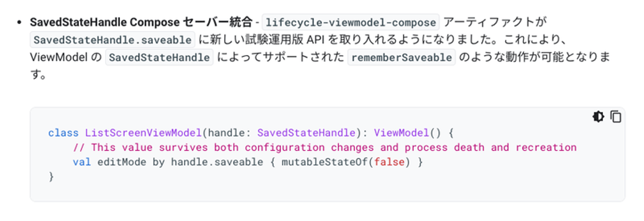
Task: Click the comment line in the code
Action: tap(324, 147)
